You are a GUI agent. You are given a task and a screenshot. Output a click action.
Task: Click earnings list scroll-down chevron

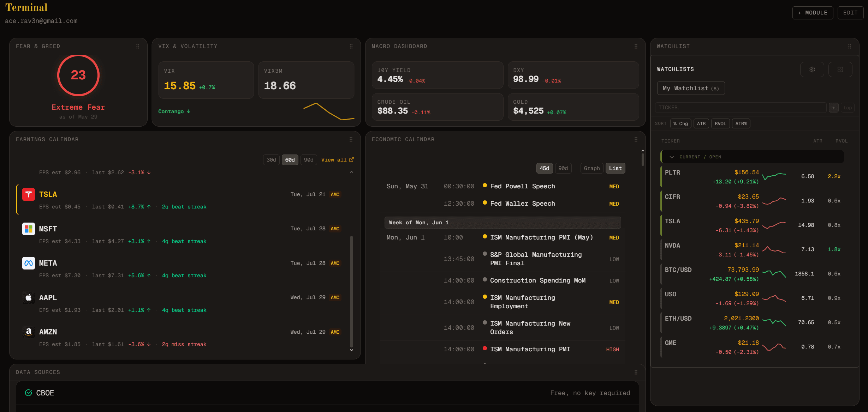351,350
